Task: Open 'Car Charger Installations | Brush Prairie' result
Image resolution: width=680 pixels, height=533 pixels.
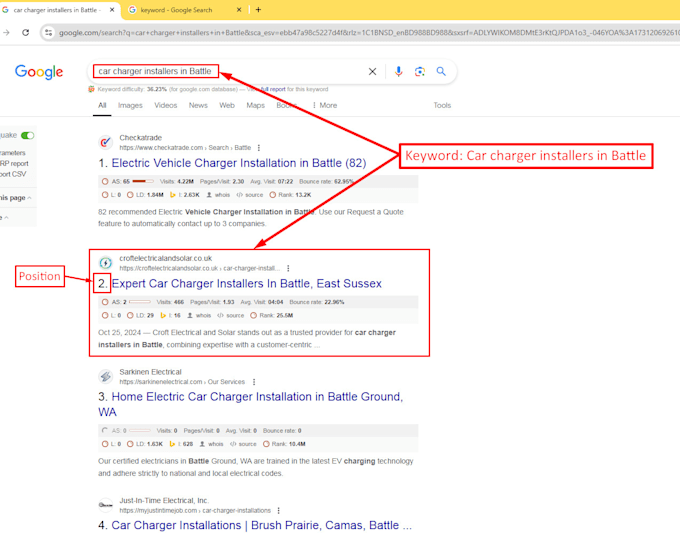Action: point(262,525)
